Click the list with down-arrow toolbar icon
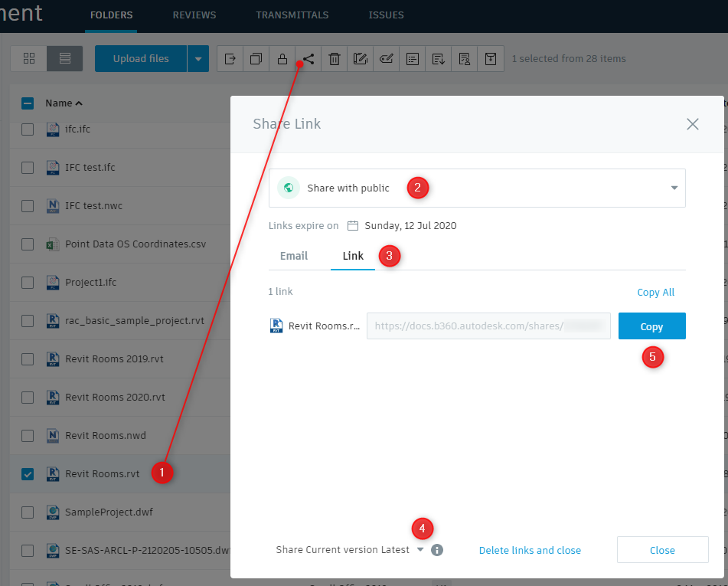This screenshot has width=728, height=586. click(x=439, y=59)
